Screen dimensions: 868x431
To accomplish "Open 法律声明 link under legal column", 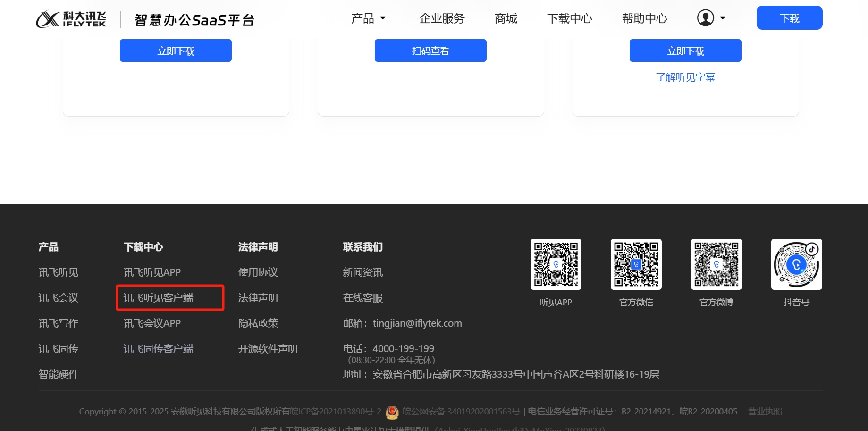I will 258,298.
